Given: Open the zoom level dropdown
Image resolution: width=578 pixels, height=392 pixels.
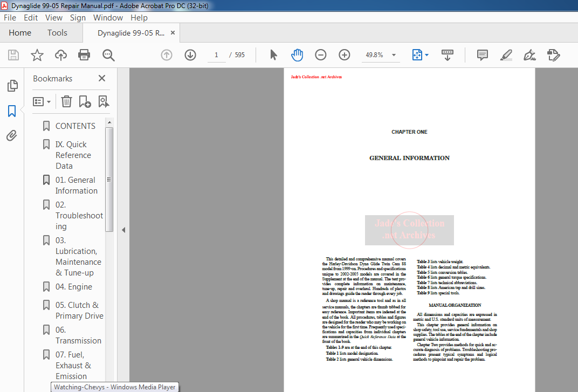Looking at the screenshot, I should (x=394, y=55).
